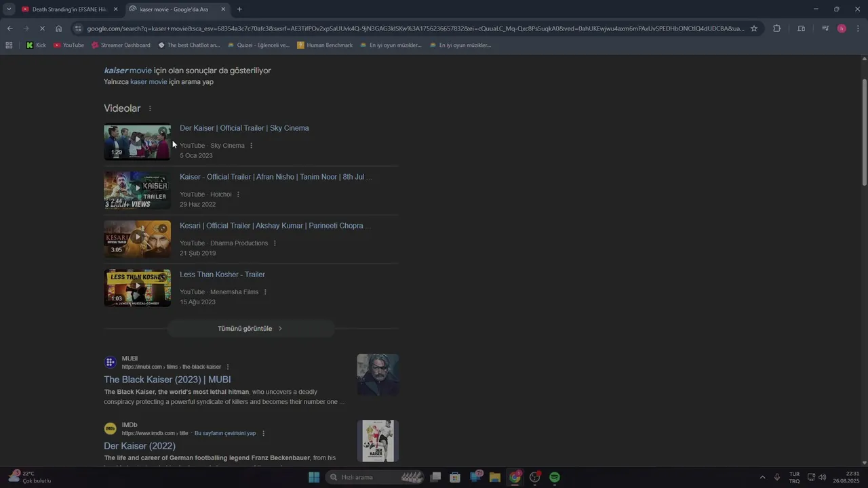Open the tab search dropdown arrow
868x488 pixels.
coord(9,9)
